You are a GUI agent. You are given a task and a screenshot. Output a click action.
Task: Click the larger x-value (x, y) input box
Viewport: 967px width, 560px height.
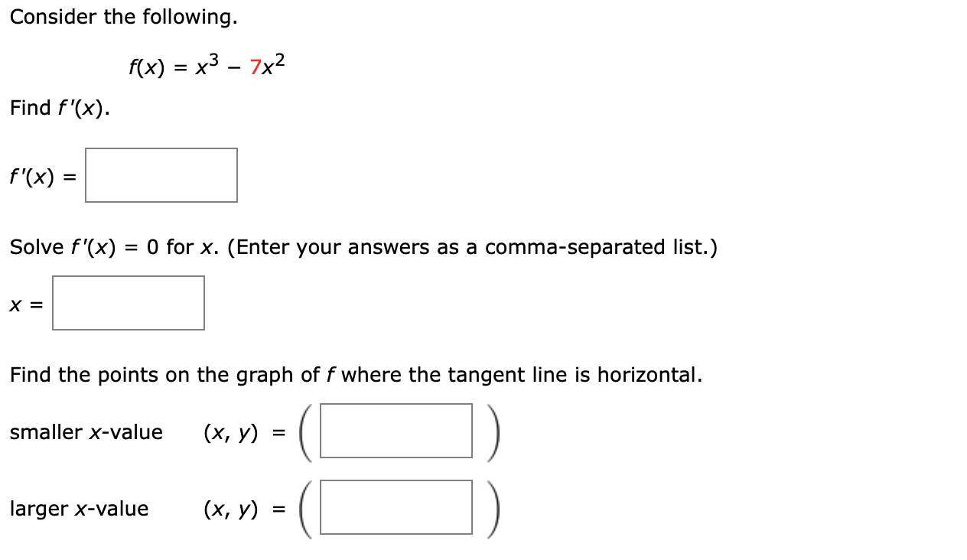pyautogui.click(x=396, y=507)
